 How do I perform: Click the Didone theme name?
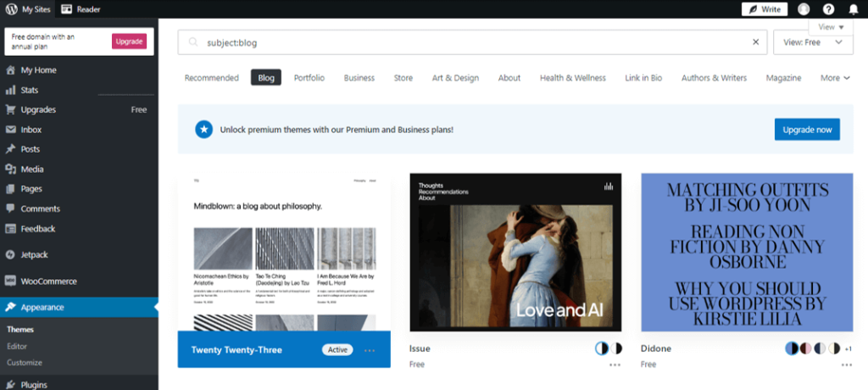click(656, 348)
